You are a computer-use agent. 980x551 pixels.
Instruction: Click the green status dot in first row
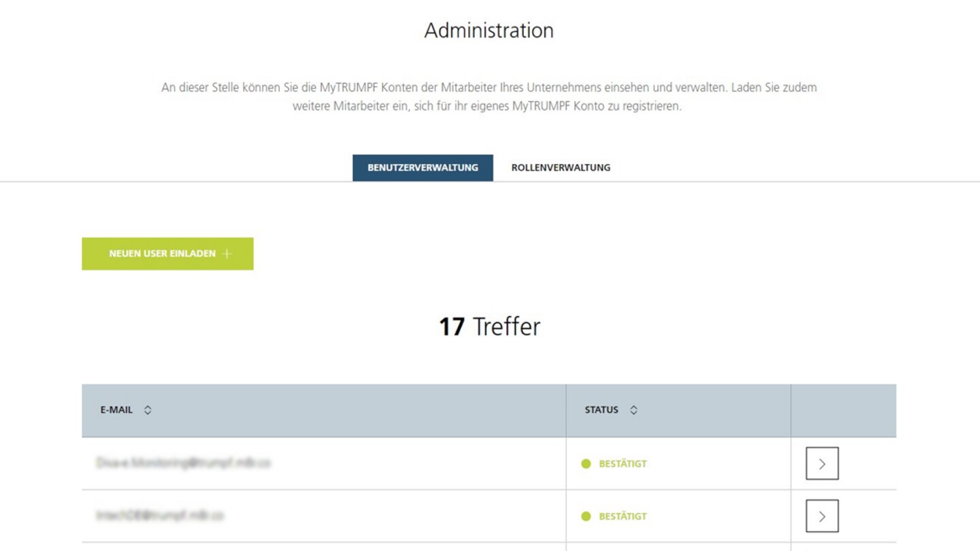586,464
